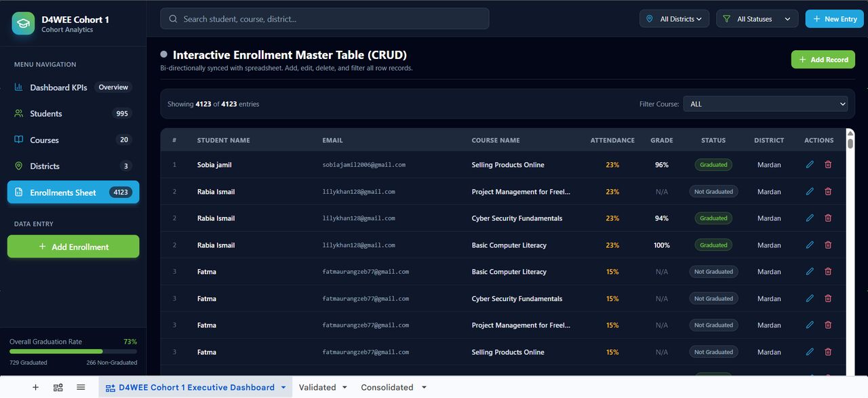Viewport: 868px width, 398px height.
Task: Expand the Filter Course dropdown
Action: (x=766, y=104)
